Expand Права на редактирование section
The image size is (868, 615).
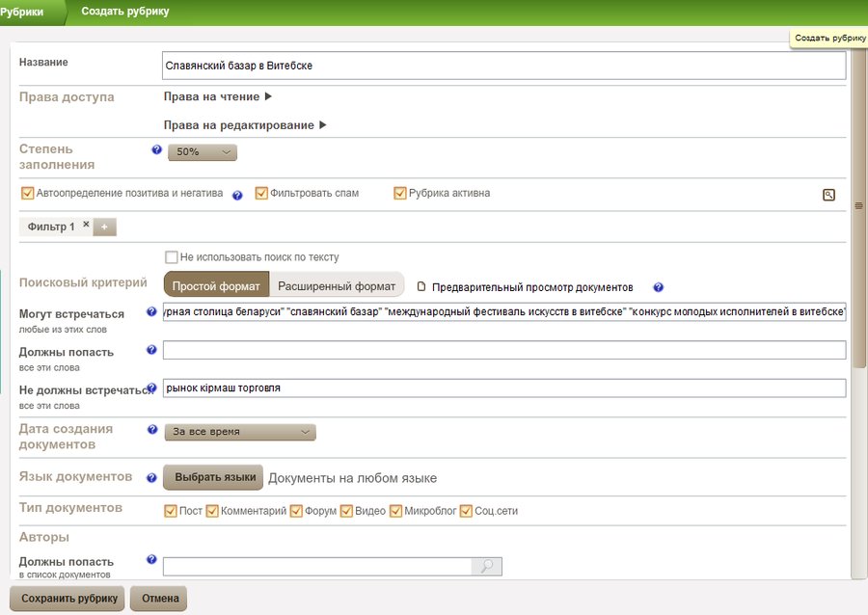point(245,125)
